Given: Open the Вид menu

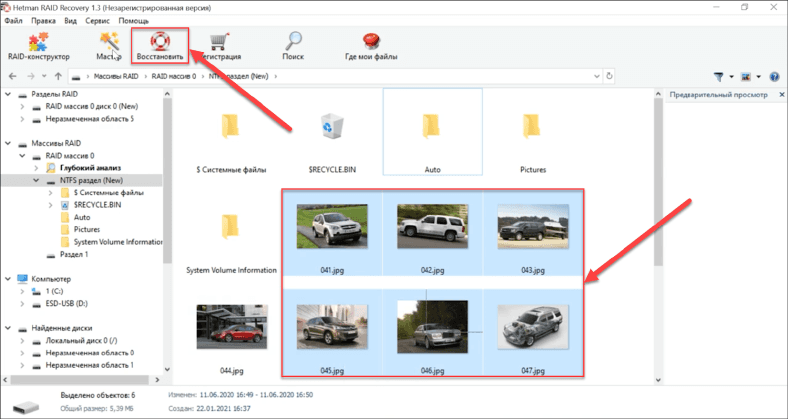Looking at the screenshot, I should click(x=70, y=21).
